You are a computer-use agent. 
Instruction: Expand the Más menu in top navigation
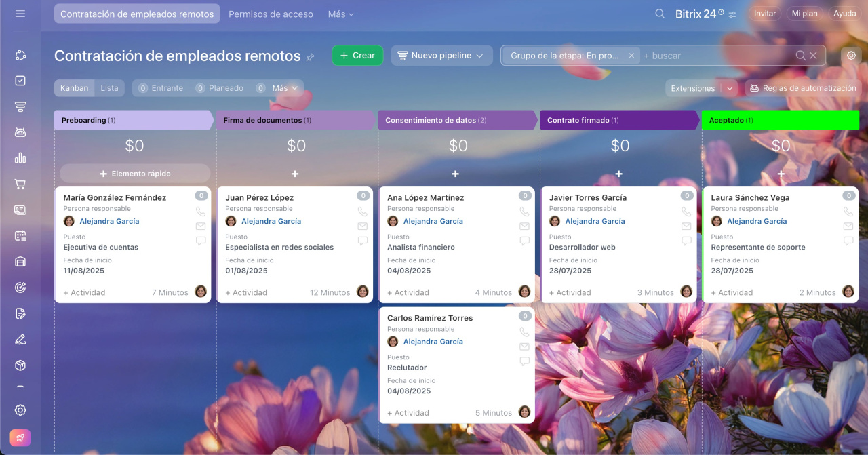pyautogui.click(x=340, y=14)
